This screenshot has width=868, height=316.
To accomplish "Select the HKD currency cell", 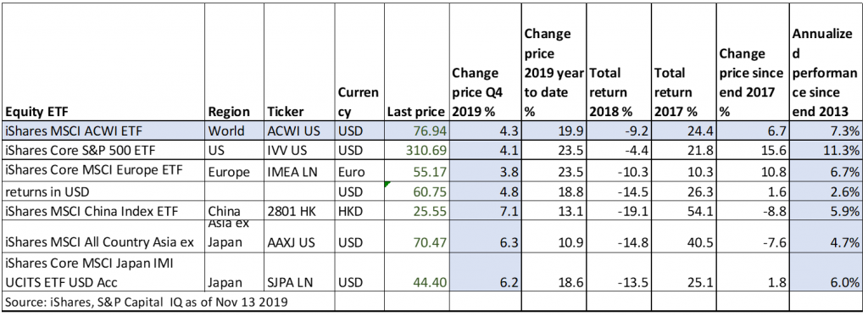I will point(359,210).
